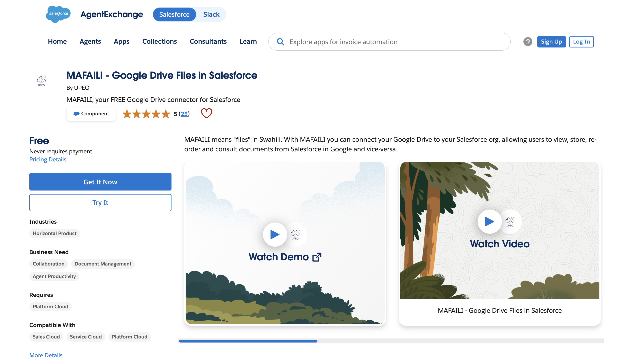
Task: Click the Get It Now button
Action: coord(100,182)
